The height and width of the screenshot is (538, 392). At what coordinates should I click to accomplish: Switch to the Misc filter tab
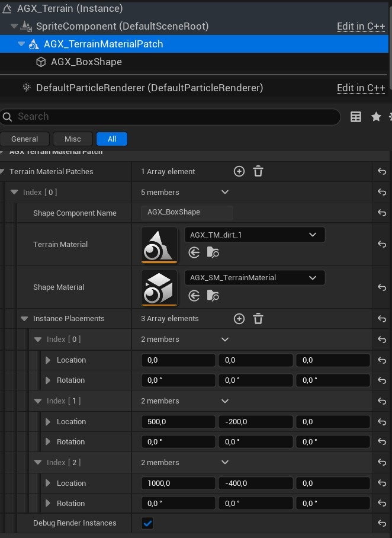[73, 139]
